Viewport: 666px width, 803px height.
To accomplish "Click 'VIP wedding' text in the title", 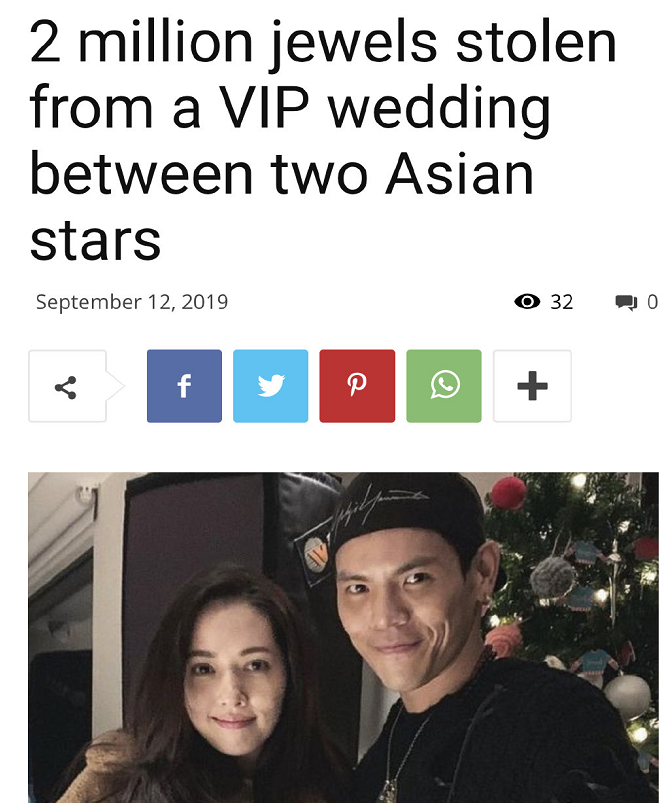I will point(385,110).
